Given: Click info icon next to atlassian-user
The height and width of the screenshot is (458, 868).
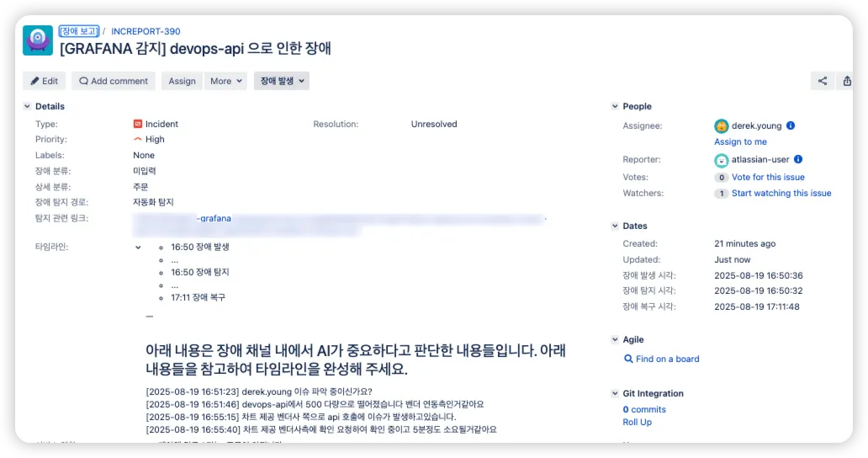Looking at the screenshot, I should pos(797,159).
